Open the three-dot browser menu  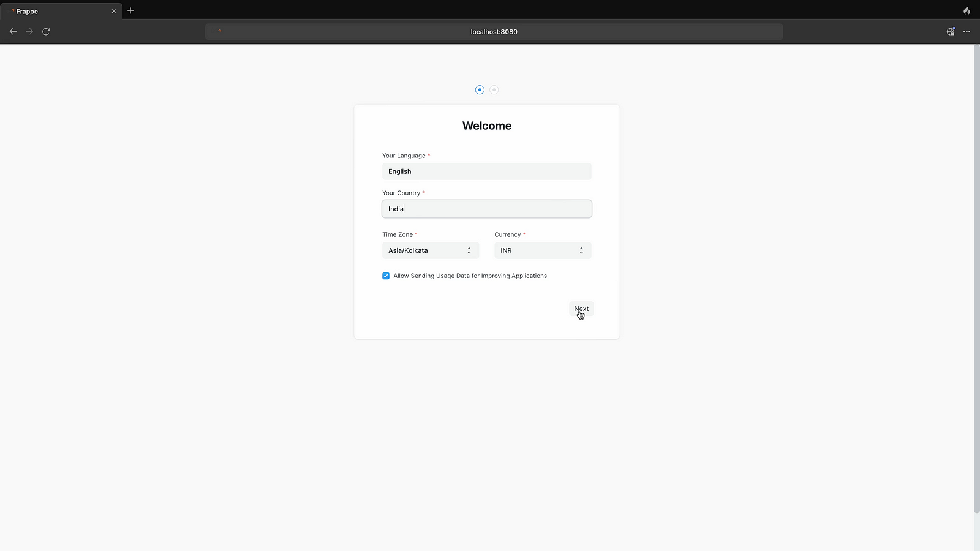tap(967, 31)
